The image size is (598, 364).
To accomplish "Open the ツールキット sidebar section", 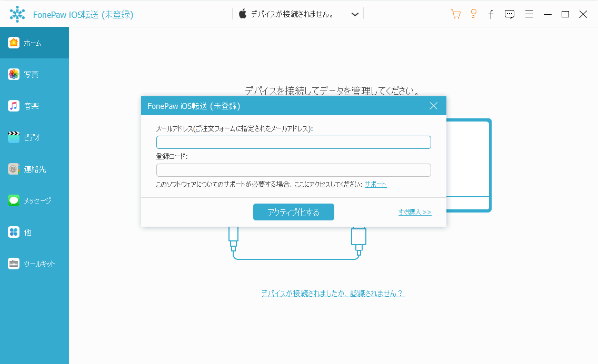I will (34, 264).
